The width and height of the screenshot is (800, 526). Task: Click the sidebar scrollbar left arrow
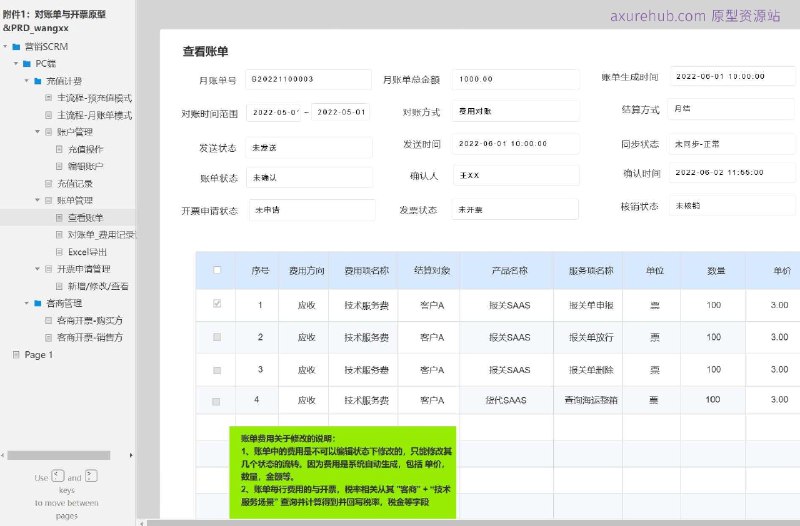point(3,455)
